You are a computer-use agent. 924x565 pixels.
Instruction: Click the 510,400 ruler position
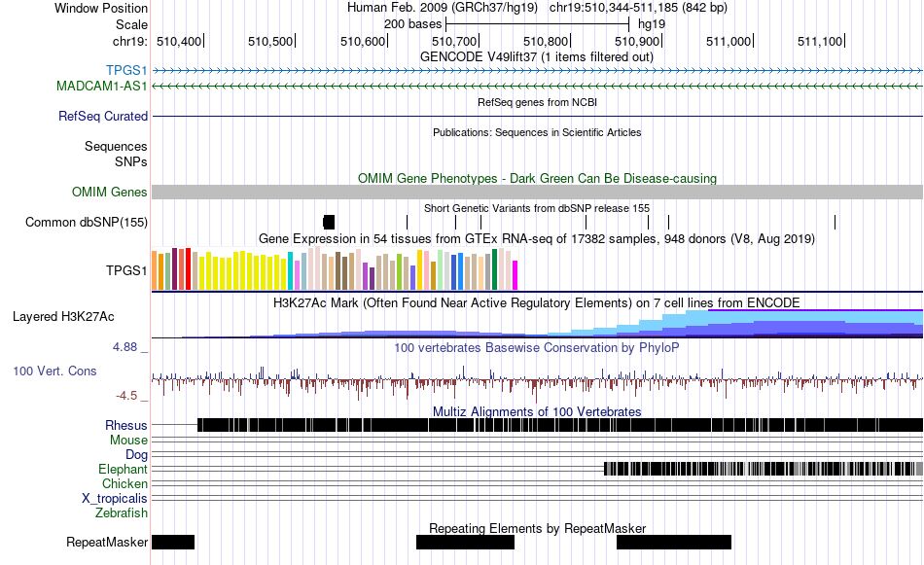pos(179,41)
